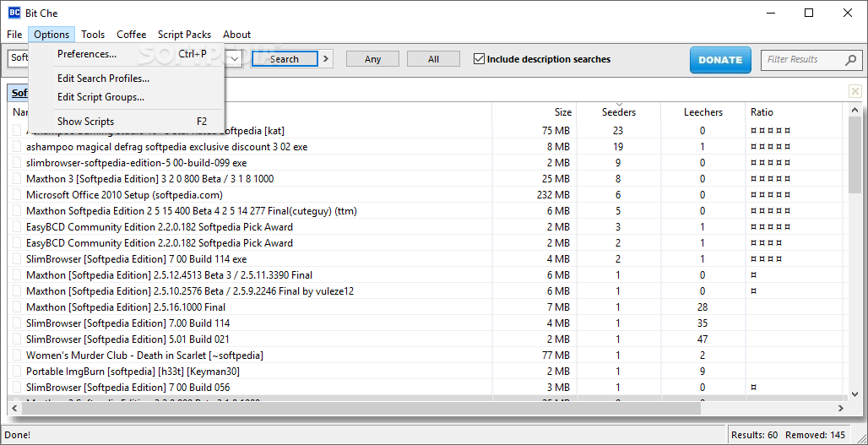This screenshot has width=868, height=445.
Task: Click file icon of ashampoo magical defrag row
Action: (17, 147)
